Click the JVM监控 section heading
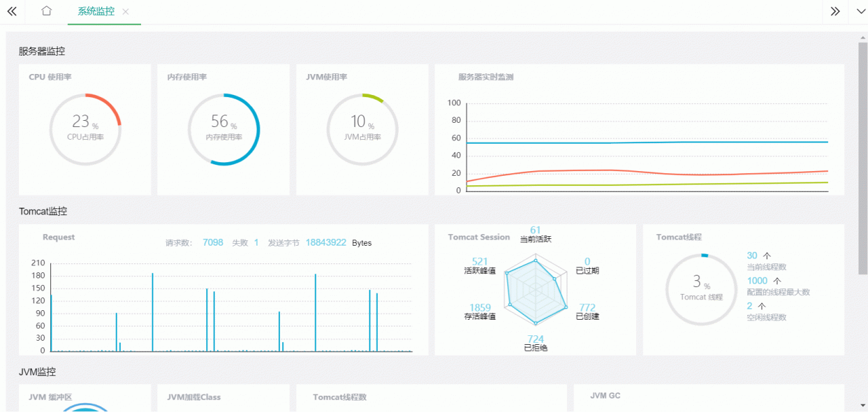The image size is (868, 412). (37, 372)
